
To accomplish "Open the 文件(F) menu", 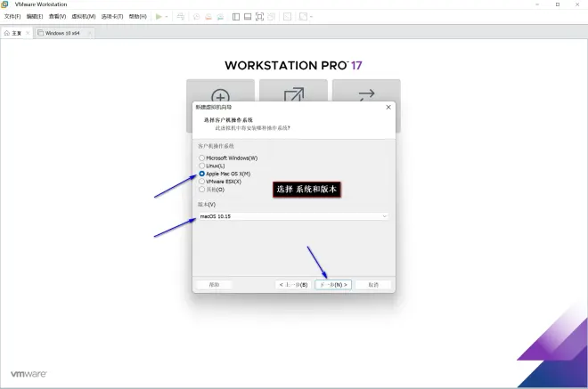I will tap(12, 17).
